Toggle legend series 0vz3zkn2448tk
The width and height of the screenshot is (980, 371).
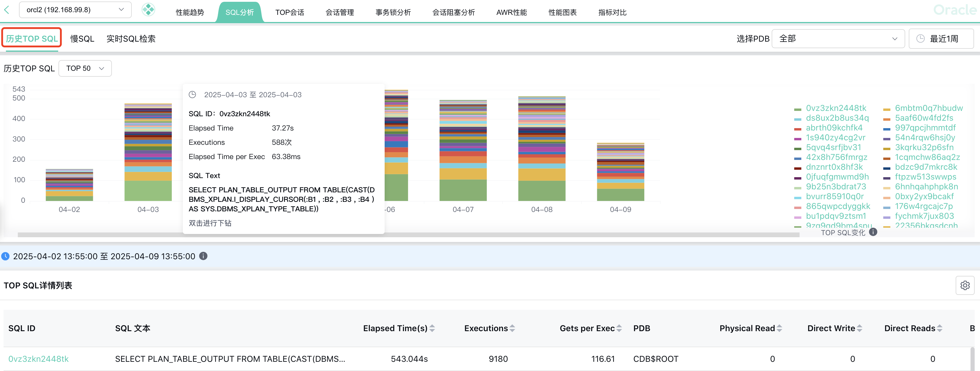point(835,108)
